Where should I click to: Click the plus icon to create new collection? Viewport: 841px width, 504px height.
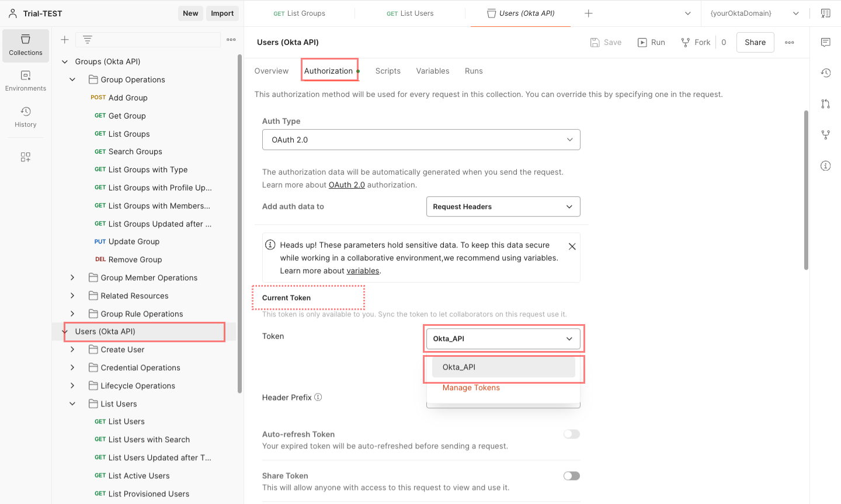(x=65, y=40)
